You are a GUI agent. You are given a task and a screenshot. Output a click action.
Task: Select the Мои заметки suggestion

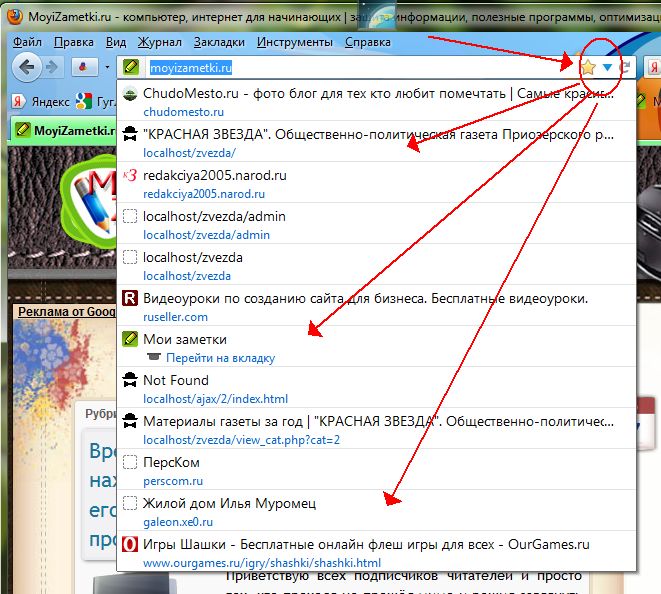point(377,347)
